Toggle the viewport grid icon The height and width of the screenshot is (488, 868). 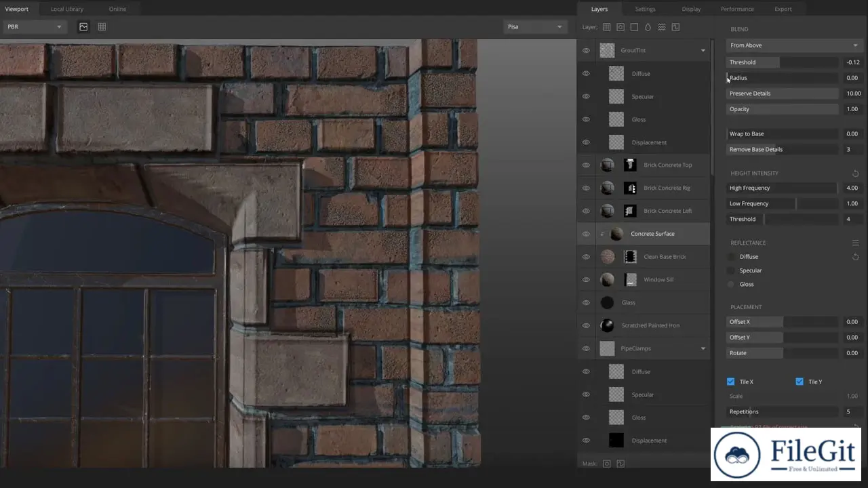(x=102, y=26)
